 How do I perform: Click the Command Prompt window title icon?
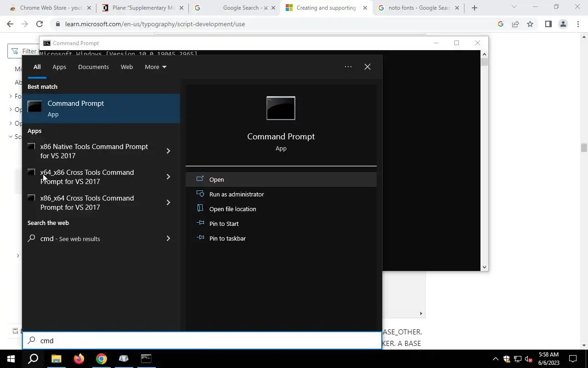[x=47, y=43]
